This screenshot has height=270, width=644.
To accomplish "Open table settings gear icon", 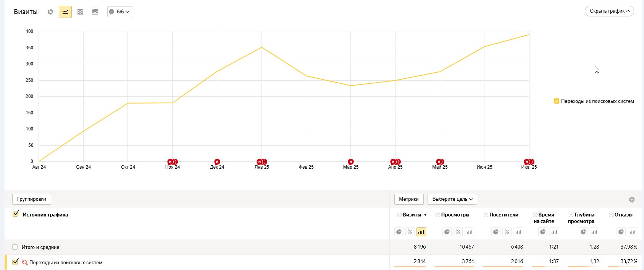I will [x=631, y=200].
